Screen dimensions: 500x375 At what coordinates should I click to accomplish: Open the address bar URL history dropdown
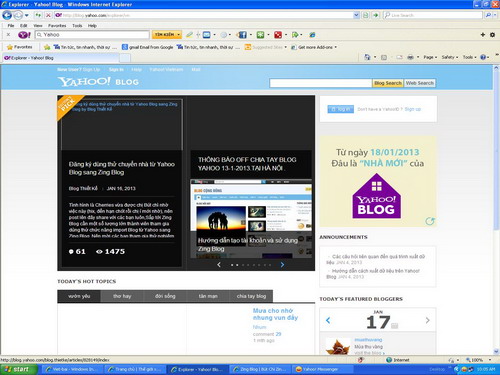(356, 15)
